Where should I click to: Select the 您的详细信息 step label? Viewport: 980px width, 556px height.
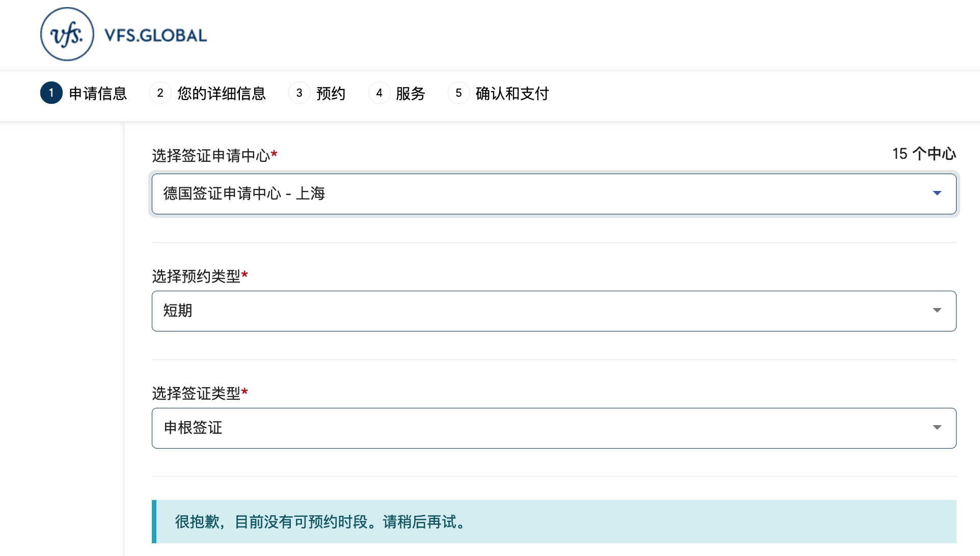coord(222,94)
